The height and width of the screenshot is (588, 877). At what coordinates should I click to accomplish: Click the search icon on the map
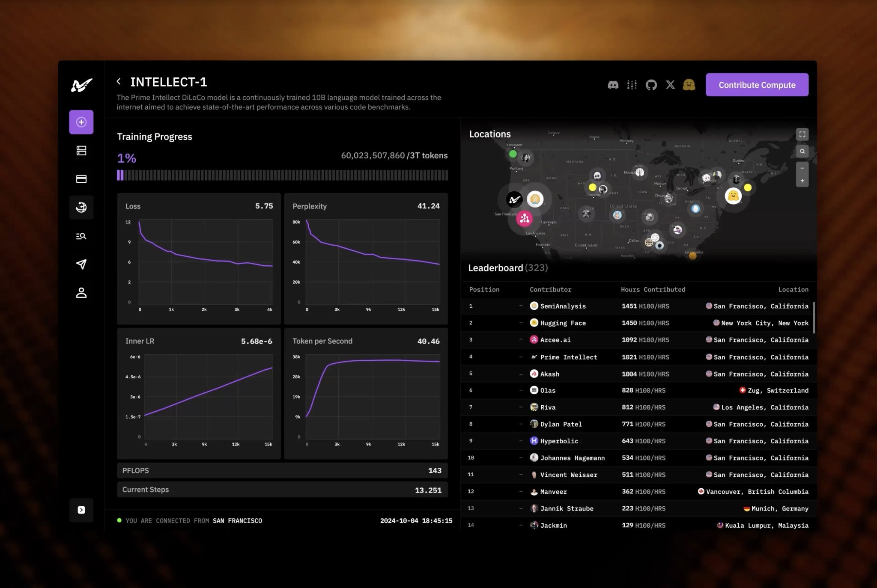802,151
